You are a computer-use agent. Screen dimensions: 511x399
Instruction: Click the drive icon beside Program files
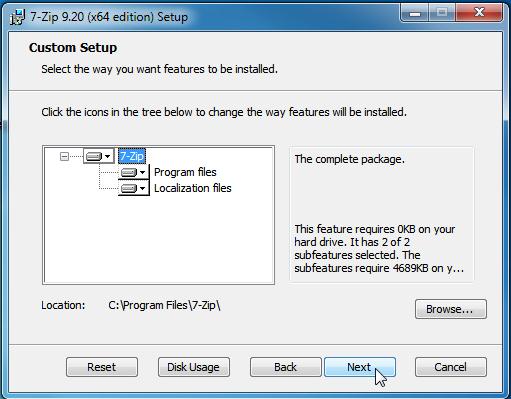click(x=129, y=172)
